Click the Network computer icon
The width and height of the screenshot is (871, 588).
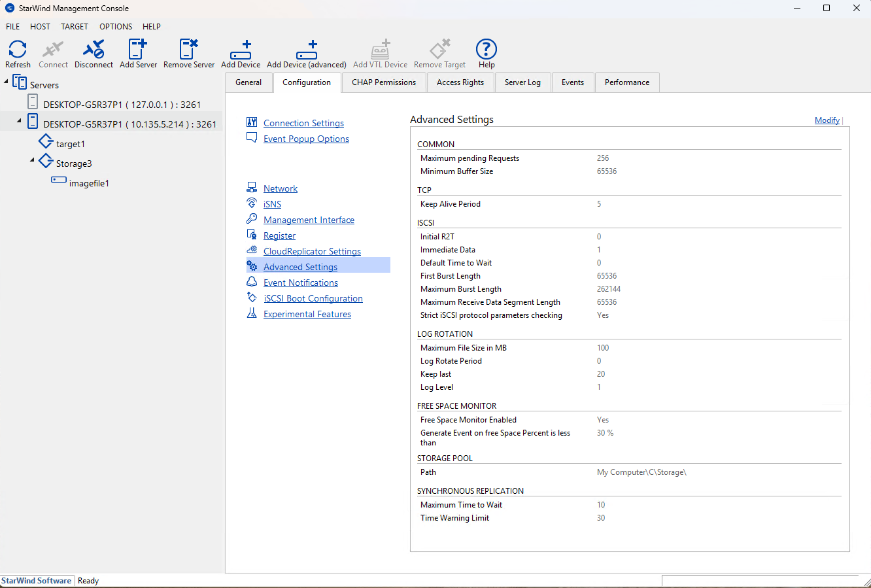pos(252,188)
